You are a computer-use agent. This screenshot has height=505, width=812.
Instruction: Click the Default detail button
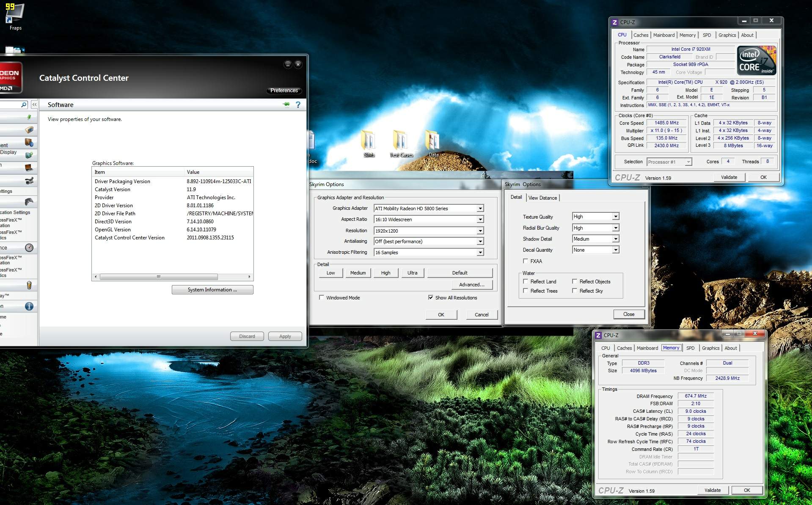point(460,272)
